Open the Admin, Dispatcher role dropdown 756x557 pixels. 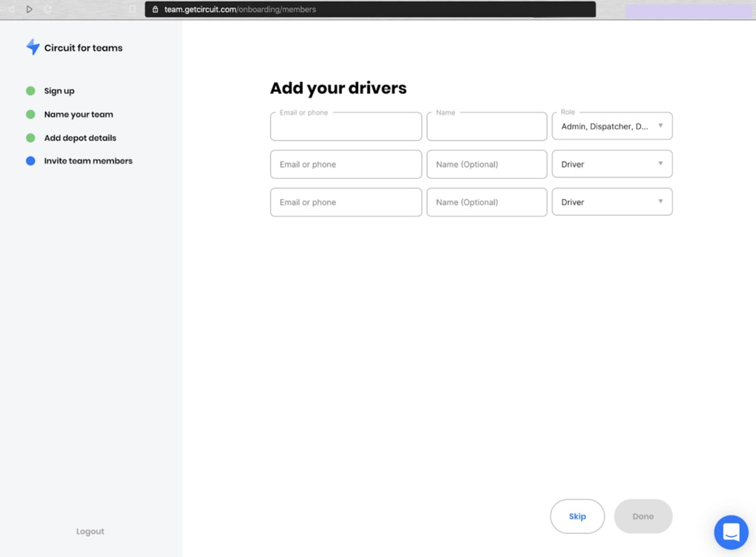click(612, 126)
